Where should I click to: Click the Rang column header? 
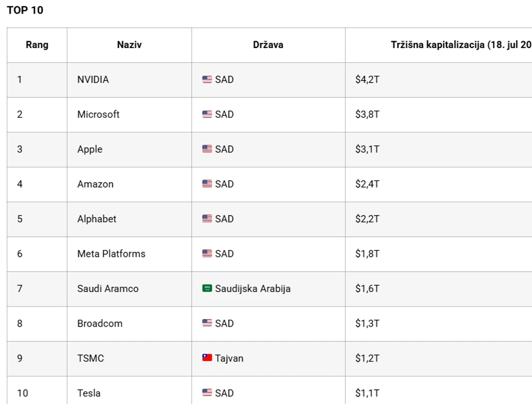pyautogui.click(x=37, y=45)
